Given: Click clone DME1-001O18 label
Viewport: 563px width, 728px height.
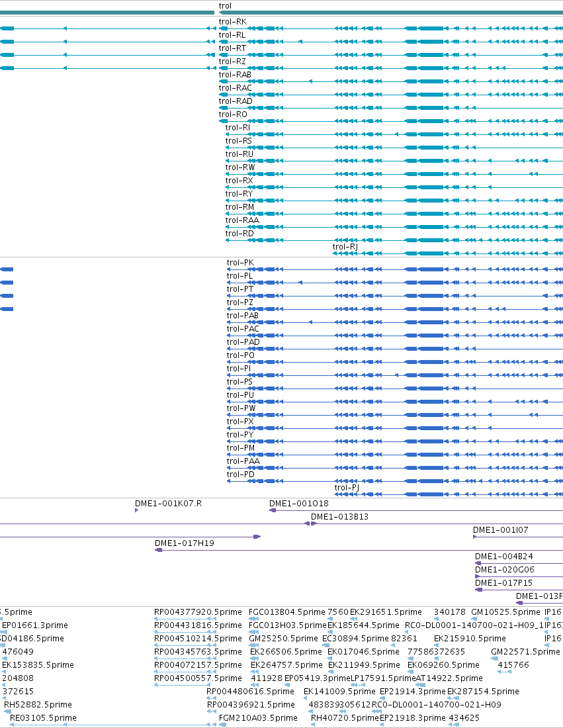Looking at the screenshot, I should click(299, 504).
